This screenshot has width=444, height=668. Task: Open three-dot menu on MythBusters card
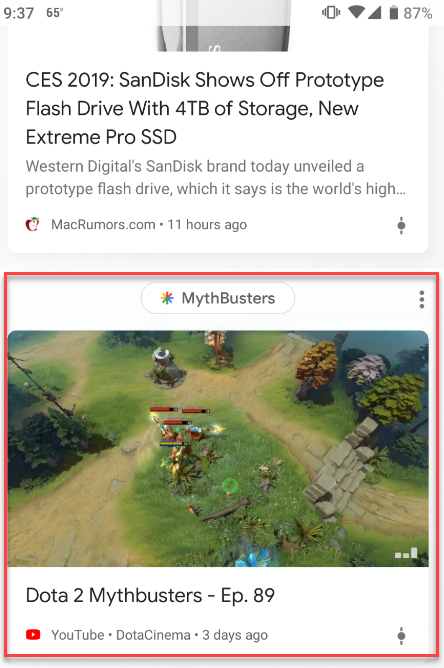pyautogui.click(x=421, y=299)
